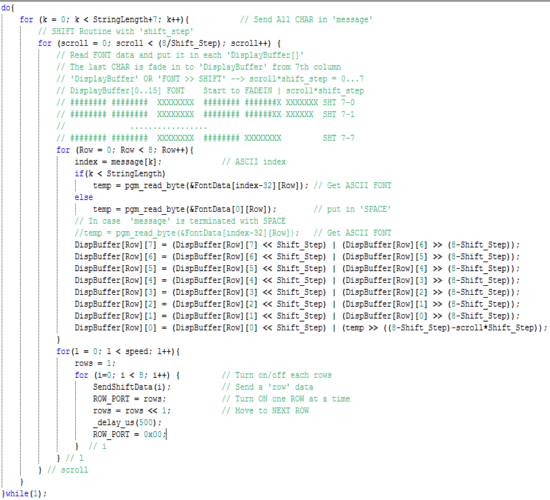Click 'rows = 1;' statement
This screenshot has height=500, width=550.
[x=95, y=363]
